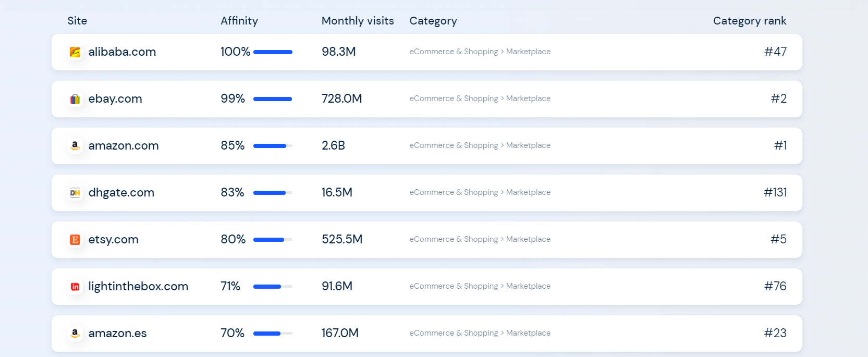Click the Marketplace category in amazon.com row

pos(528,145)
